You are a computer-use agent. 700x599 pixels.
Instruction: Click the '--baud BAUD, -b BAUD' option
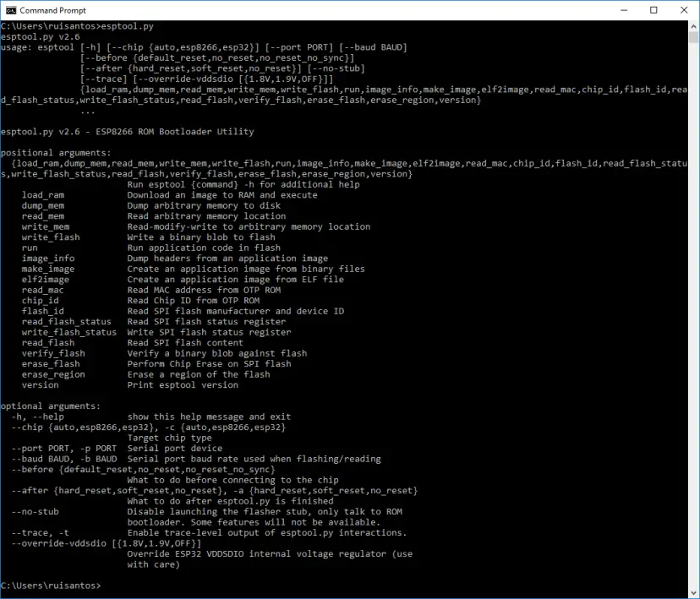[64, 459]
